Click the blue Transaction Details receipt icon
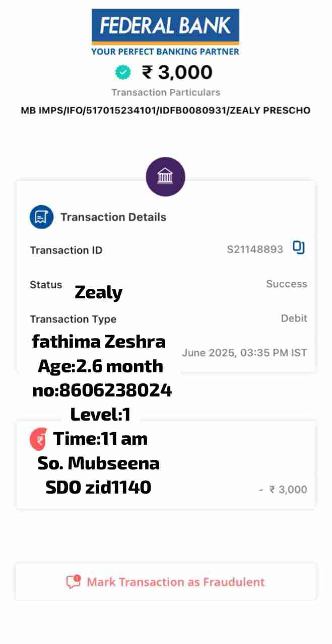332x644 pixels. coord(41,217)
